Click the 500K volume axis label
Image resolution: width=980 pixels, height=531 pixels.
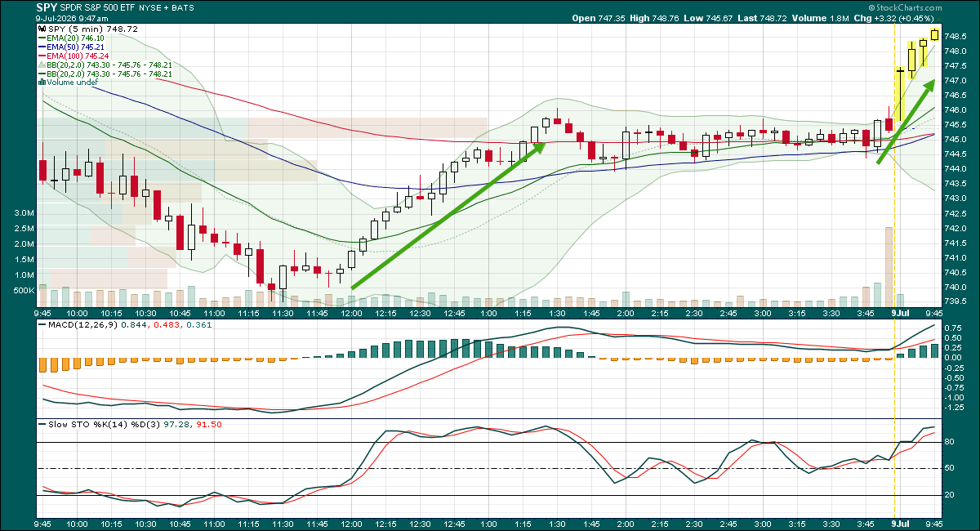(24, 290)
